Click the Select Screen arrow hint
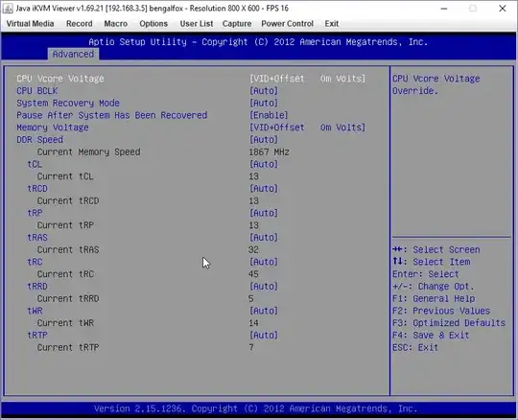This screenshot has width=518, height=420. (436, 249)
